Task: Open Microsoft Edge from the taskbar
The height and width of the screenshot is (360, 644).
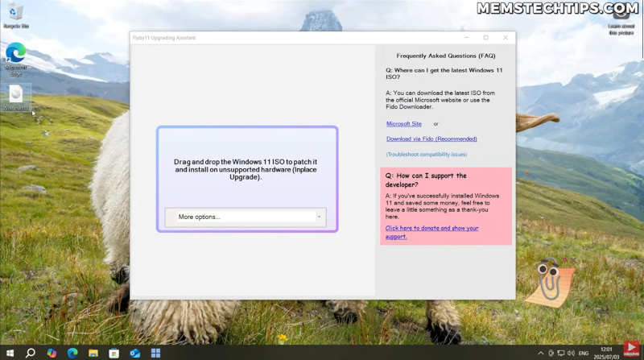Action: coord(72,353)
